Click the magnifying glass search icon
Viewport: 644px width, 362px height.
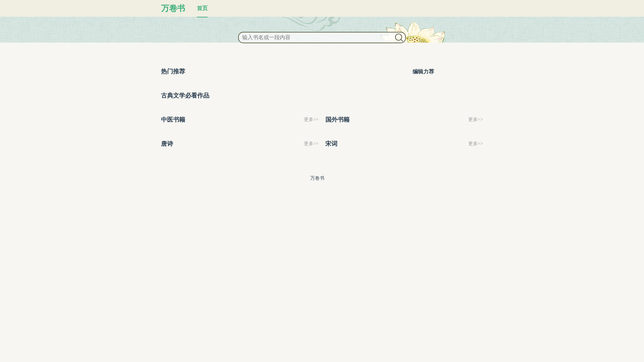click(399, 38)
